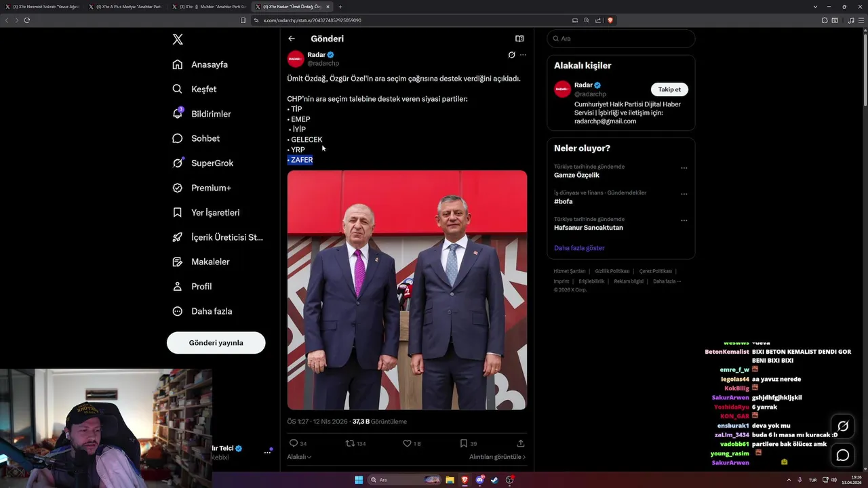
Task: Open the floating chat bubble button
Action: tap(843, 455)
